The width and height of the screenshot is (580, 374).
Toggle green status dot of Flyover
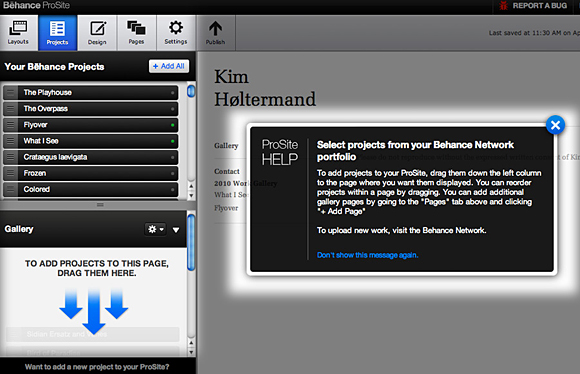172,125
